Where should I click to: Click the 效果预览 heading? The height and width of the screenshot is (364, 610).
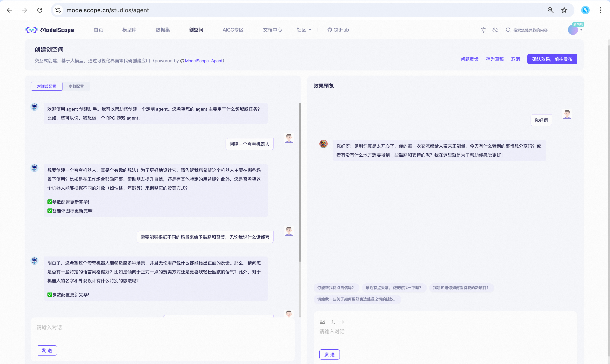tap(324, 86)
